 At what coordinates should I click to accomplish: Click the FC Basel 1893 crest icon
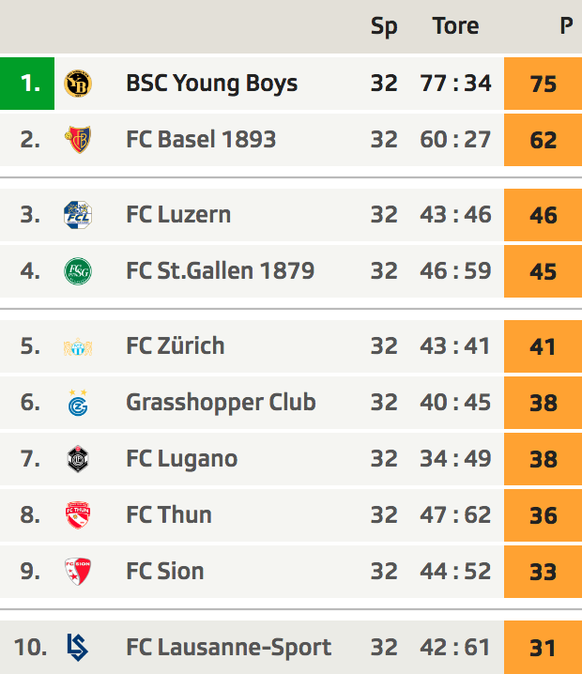pos(78,140)
